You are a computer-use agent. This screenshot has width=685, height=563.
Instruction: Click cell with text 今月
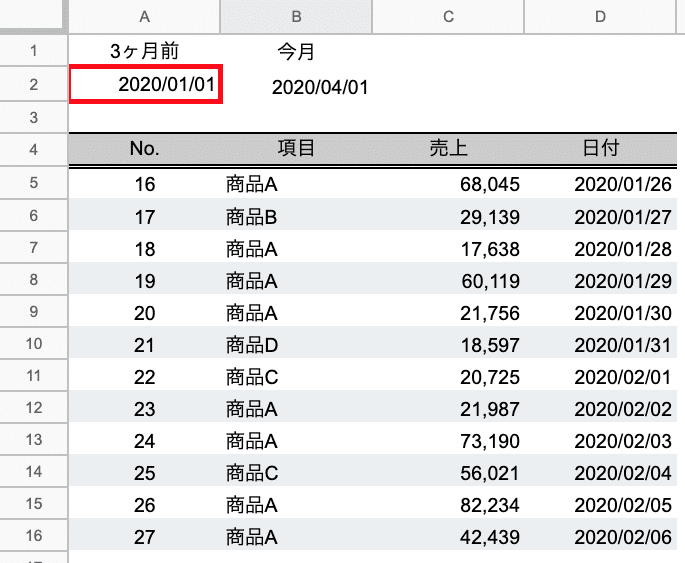[296, 52]
